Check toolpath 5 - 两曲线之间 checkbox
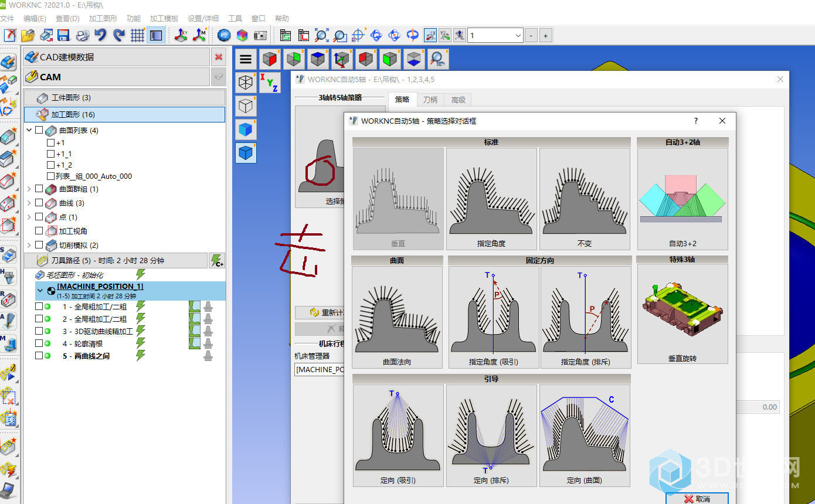Screen dimensions: 815x504 pos(39,356)
